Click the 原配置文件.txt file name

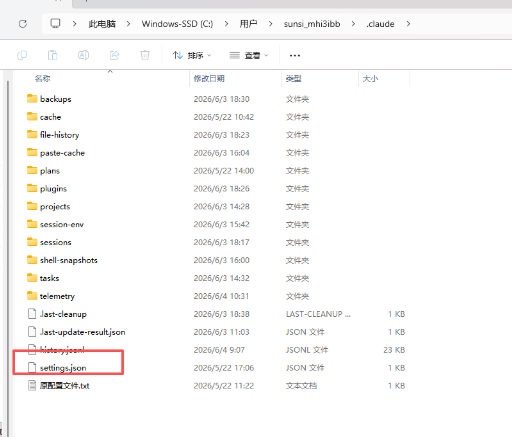point(65,386)
